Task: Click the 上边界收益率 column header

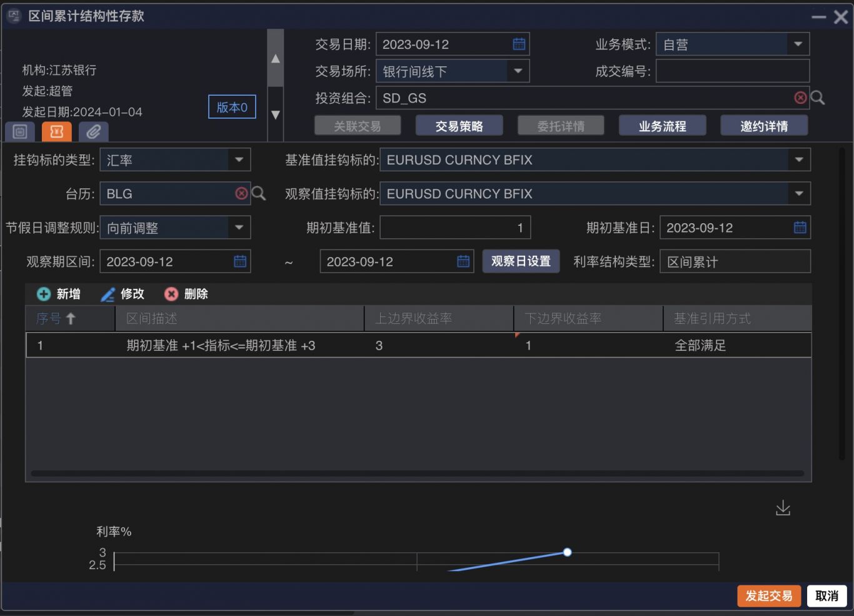Action: click(x=439, y=318)
